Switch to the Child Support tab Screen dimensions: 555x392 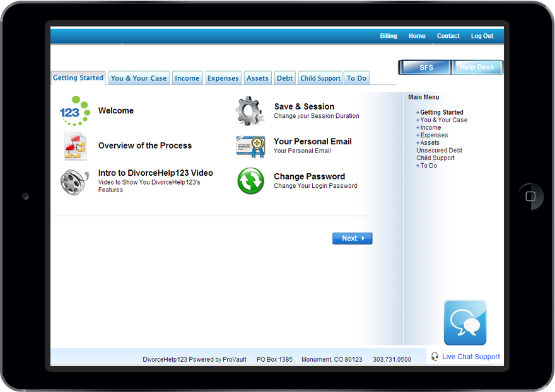[x=320, y=78]
